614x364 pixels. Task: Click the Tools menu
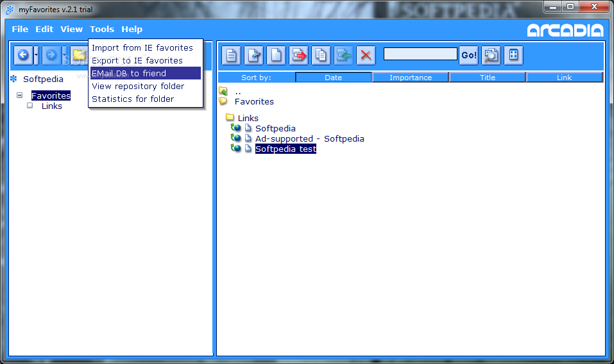102,29
